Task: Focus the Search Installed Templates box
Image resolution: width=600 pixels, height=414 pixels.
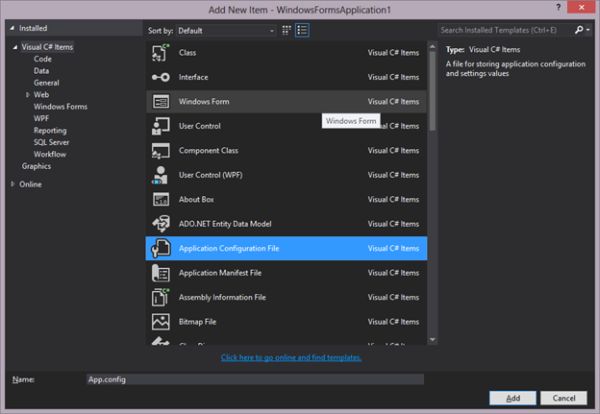Action: (x=505, y=30)
